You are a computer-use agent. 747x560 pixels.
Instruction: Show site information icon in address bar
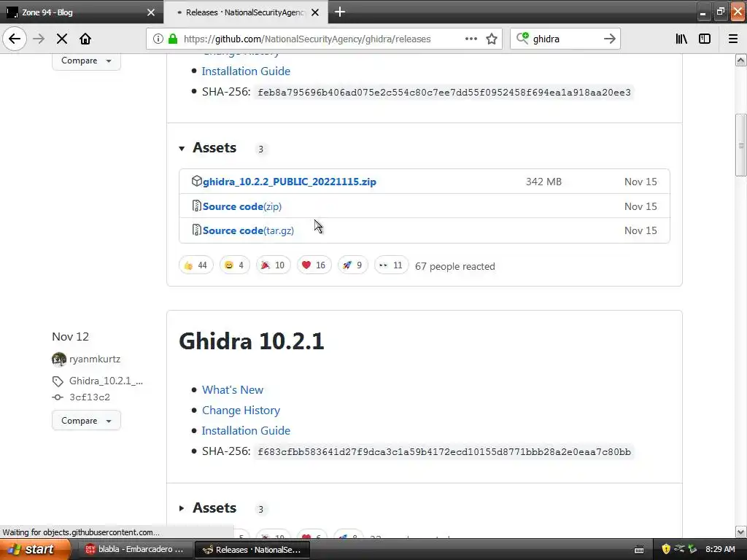coord(158,39)
